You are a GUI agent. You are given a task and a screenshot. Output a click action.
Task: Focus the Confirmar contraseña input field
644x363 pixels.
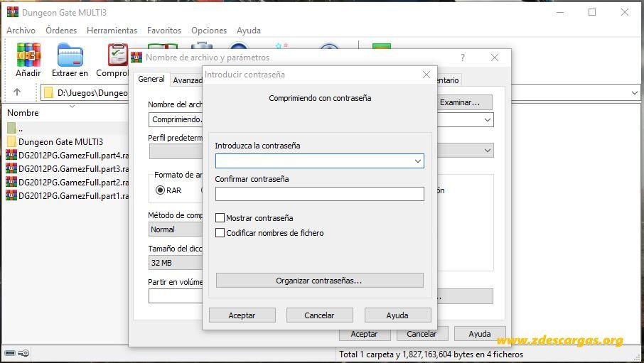point(320,194)
